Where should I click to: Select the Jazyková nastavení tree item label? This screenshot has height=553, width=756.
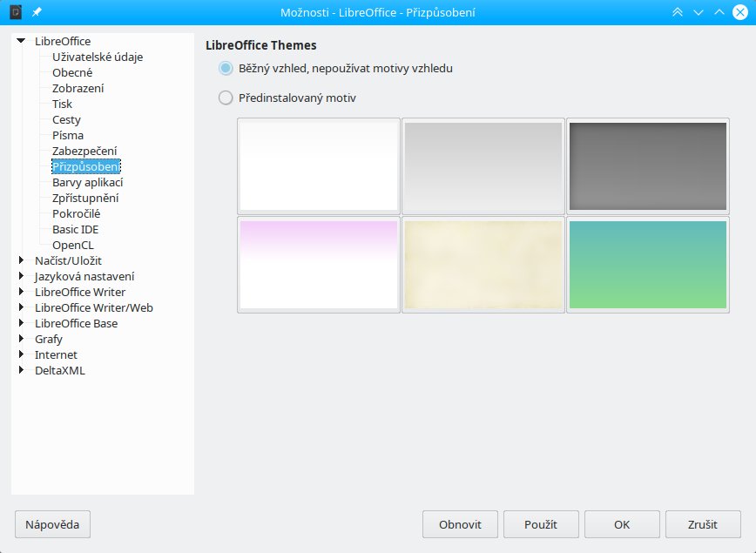(x=84, y=276)
